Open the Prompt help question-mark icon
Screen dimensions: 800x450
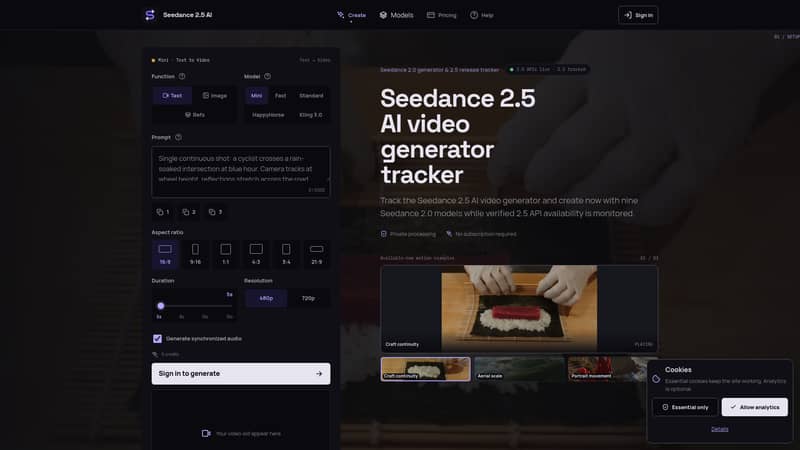pyautogui.click(x=178, y=137)
